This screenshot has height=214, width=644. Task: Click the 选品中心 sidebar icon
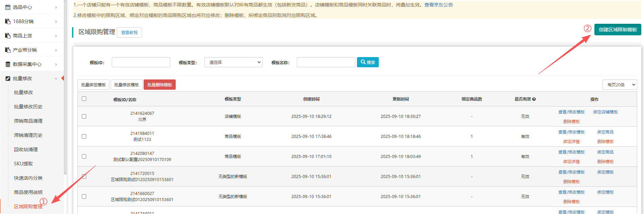click(8, 7)
